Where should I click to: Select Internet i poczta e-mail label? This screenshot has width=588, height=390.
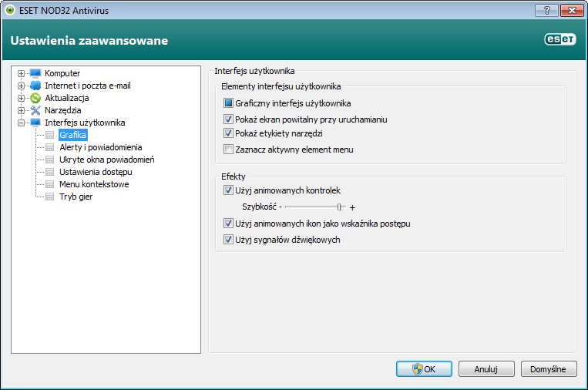[87, 86]
